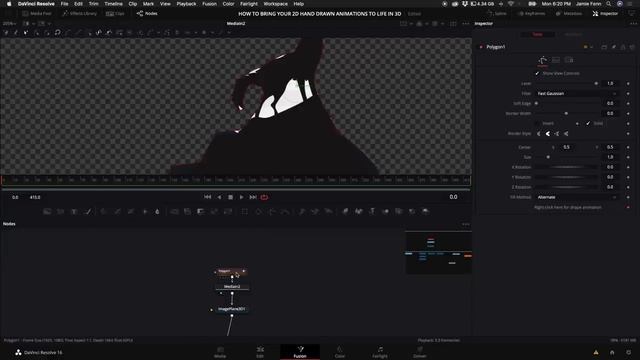Open the Fill Method dropdown showing Alternate
The image size is (640, 360).
(x=577, y=197)
